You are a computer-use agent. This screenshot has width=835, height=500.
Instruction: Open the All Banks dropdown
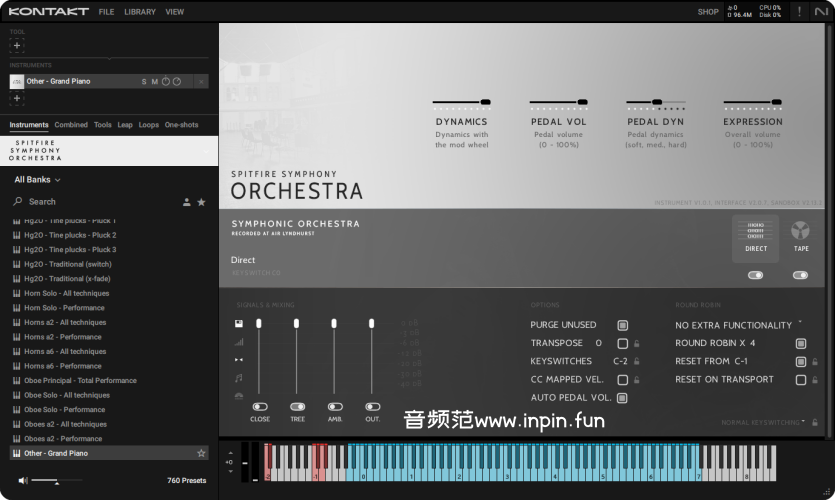(37, 180)
